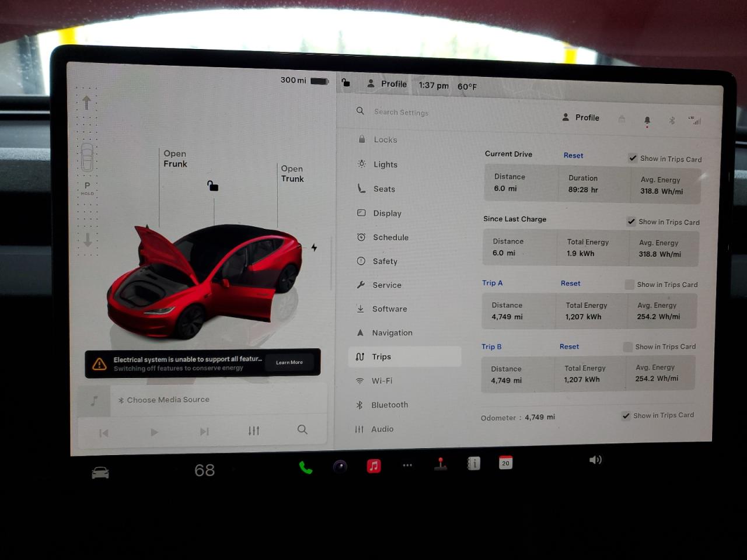Open the Arcade joystick app
747x560 pixels.
pyautogui.click(x=441, y=464)
